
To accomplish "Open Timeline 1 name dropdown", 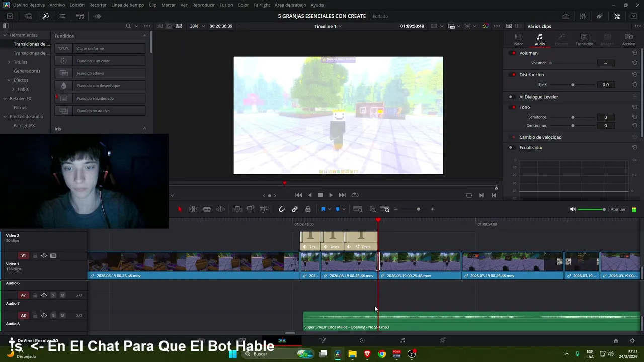I will 328,26.
